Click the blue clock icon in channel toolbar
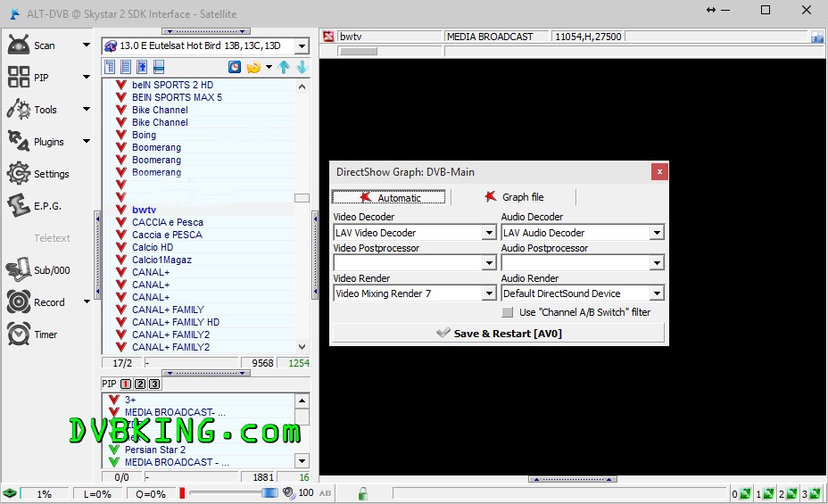This screenshot has height=504, width=828. coord(235,67)
